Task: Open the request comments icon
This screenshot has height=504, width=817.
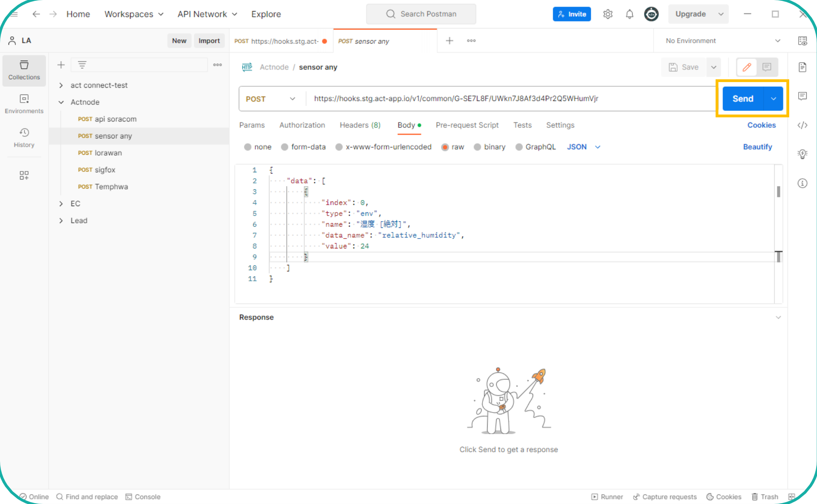Action: pyautogui.click(x=802, y=96)
